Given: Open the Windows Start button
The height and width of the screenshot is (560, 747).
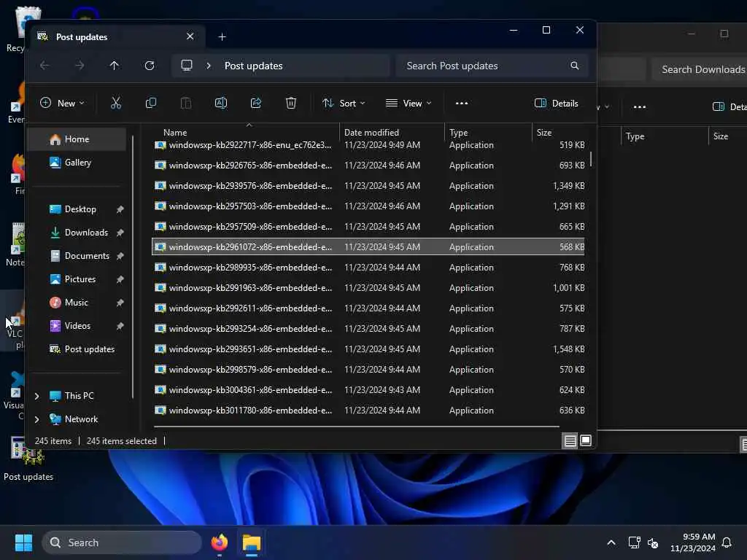Looking at the screenshot, I should (x=23, y=542).
